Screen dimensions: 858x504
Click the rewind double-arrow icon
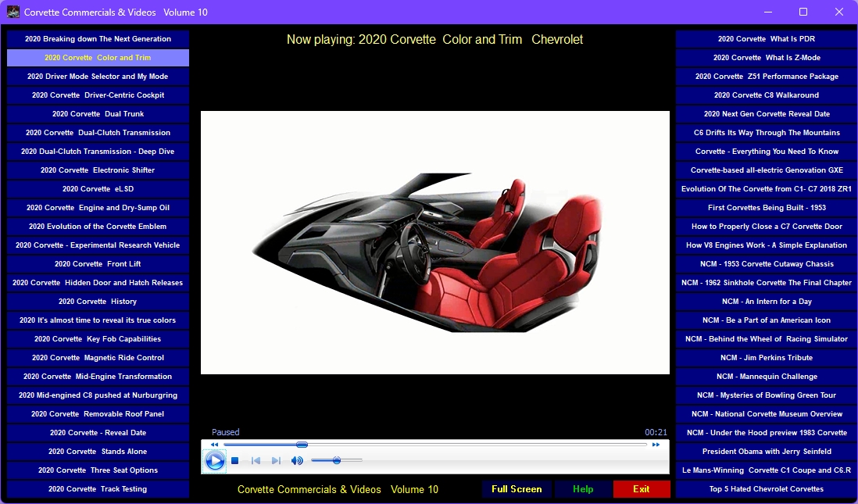[x=214, y=445]
